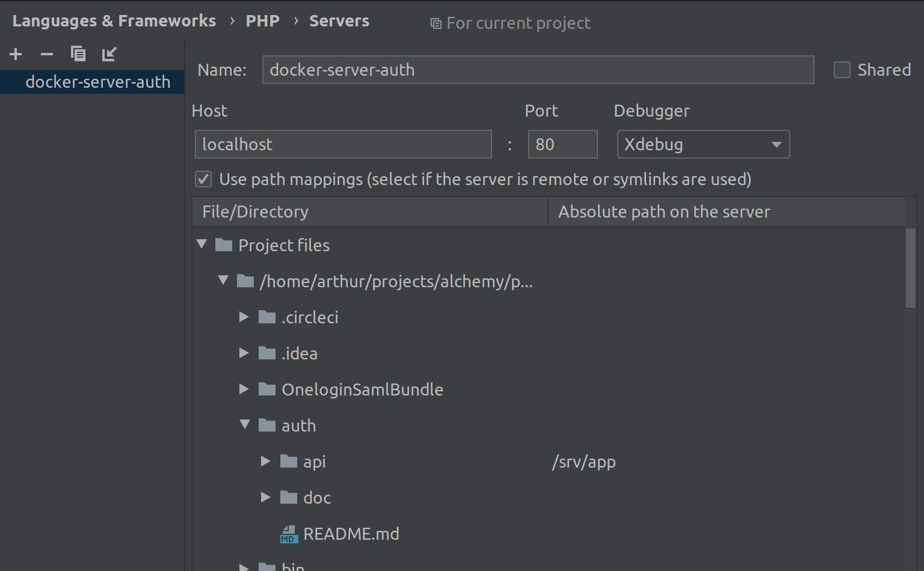Select the doc row label
Image resolution: width=924 pixels, height=571 pixels.
[317, 498]
